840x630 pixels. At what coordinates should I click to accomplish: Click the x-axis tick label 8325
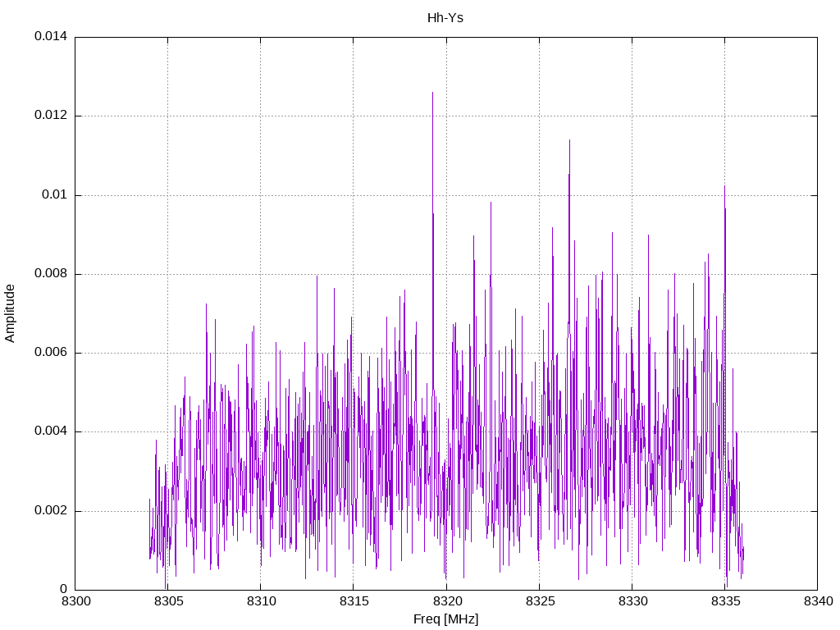click(x=540, y=601)
